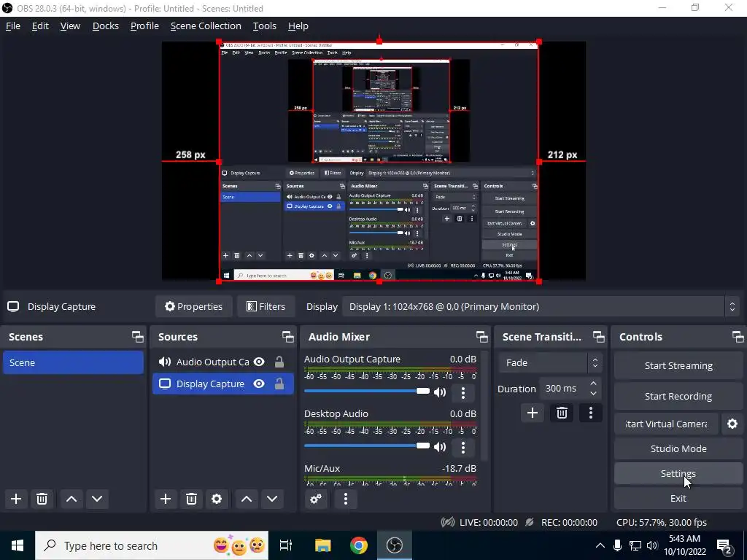Pop out the Sources dock
The height and width of the screenshot is (560, 747).
click(287, 337)
